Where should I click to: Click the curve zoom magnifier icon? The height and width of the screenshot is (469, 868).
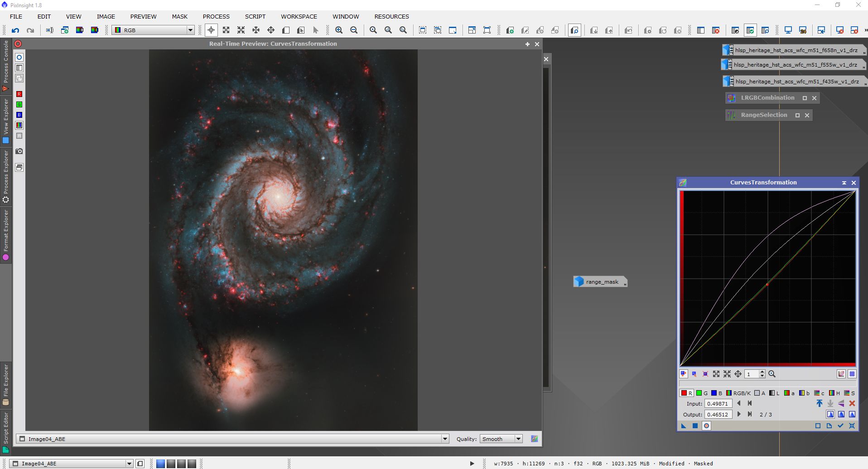(772, 374)
